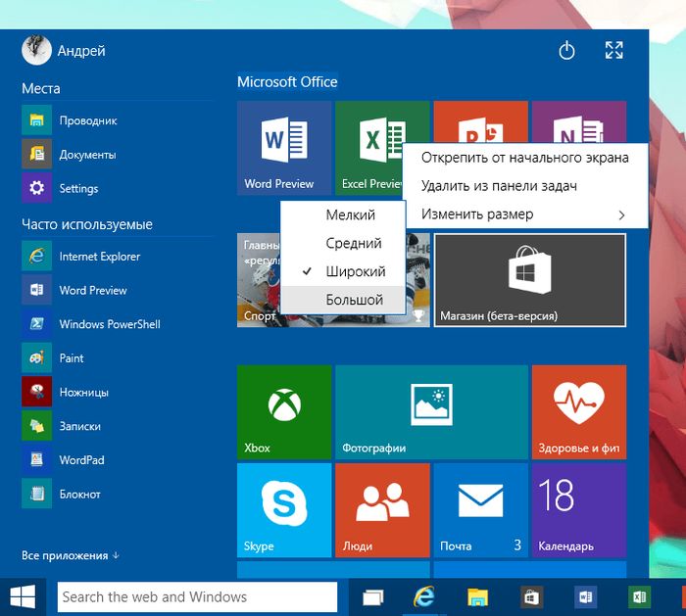The image size is (686, 616).
Task: Launch the Xbox tile
Action: point(284,412)
